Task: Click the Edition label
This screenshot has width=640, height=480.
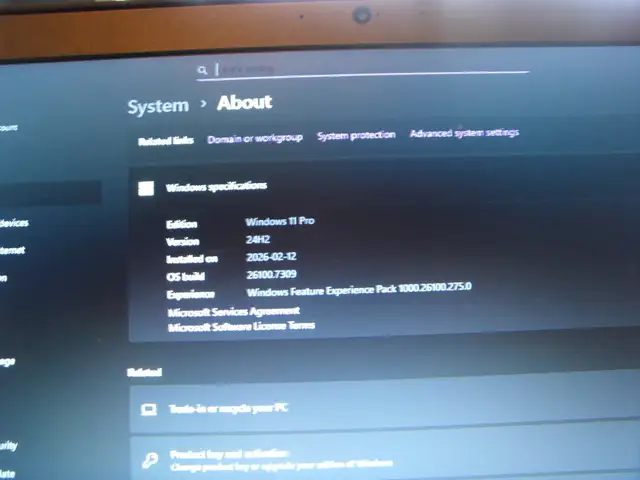Action: coord(182,224)
